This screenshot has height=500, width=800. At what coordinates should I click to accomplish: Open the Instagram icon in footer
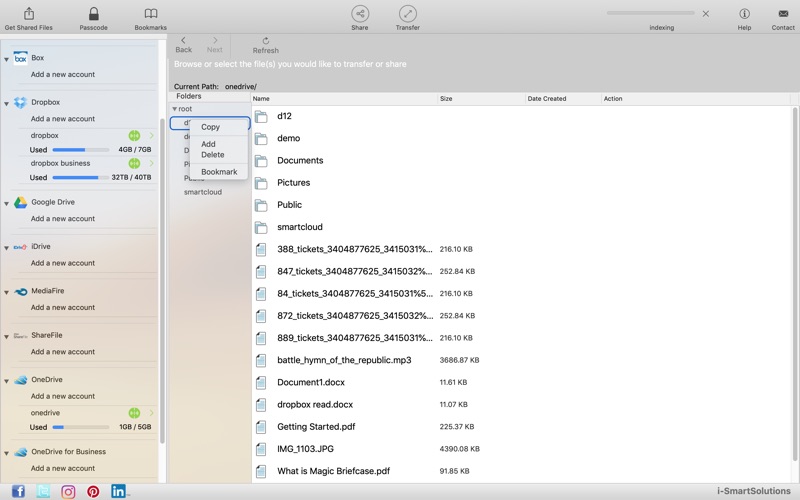[x=68, y=491]
